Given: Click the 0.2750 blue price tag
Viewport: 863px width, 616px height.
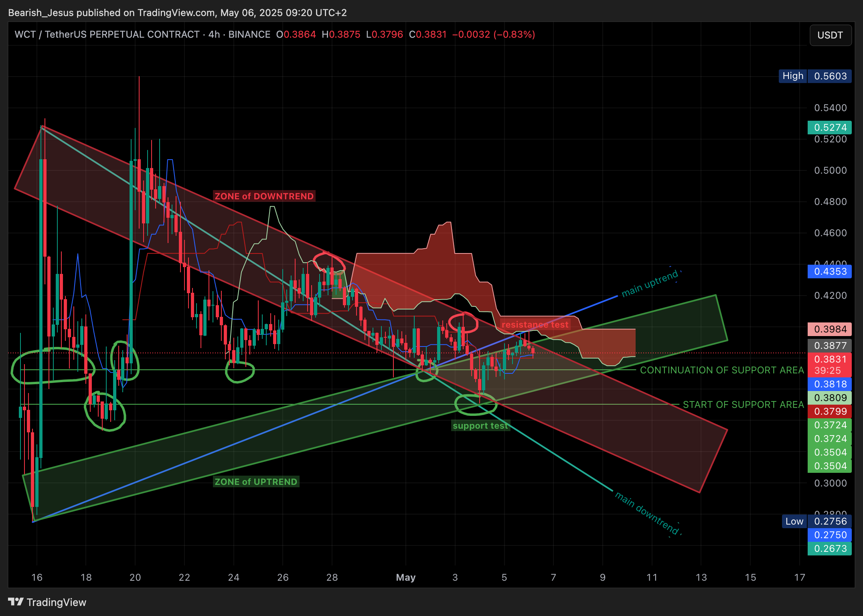Looking at the screenshot, I should click(x=829, y=535).
